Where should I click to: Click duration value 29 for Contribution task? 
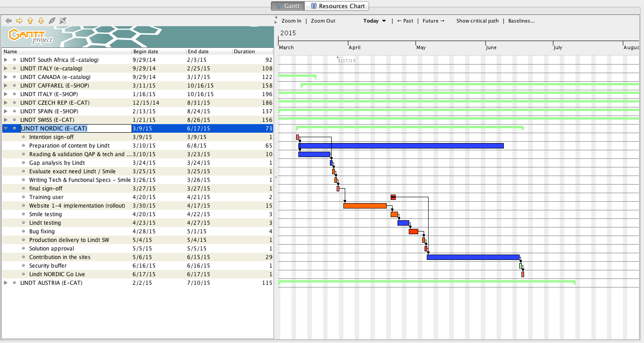coord(253,257)
